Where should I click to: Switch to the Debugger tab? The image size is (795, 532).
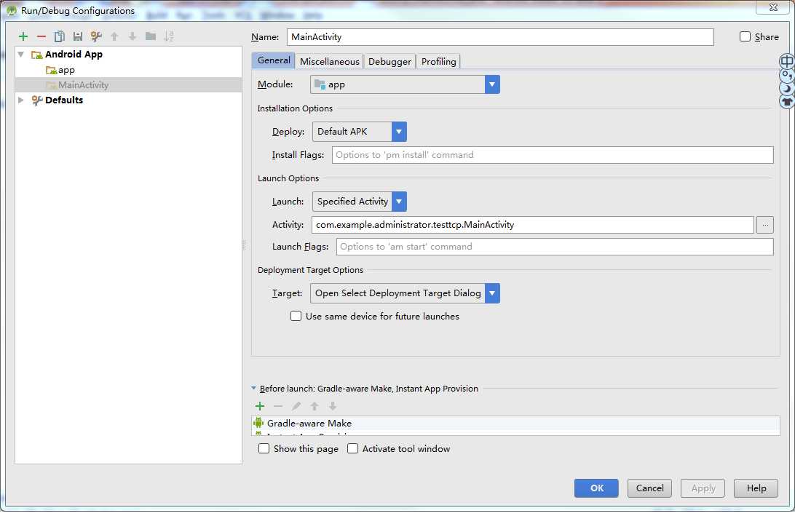[x=389, y=61]
